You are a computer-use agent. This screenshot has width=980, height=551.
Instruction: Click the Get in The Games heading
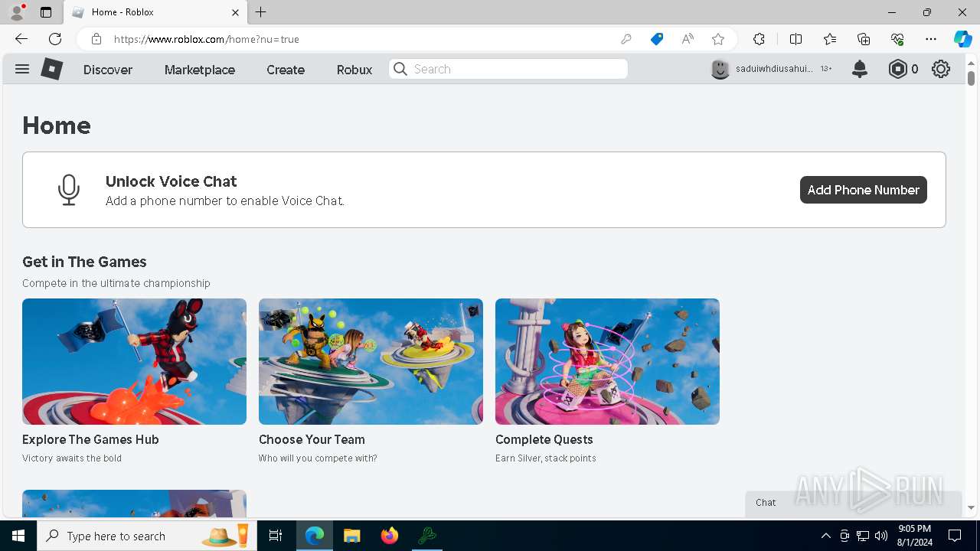pyautogui.click(x=84, y=262)
